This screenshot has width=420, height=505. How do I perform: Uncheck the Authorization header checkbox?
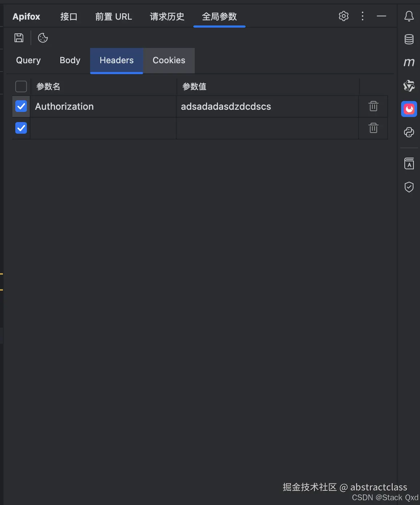pyautogui.click(x=21, y=106)
